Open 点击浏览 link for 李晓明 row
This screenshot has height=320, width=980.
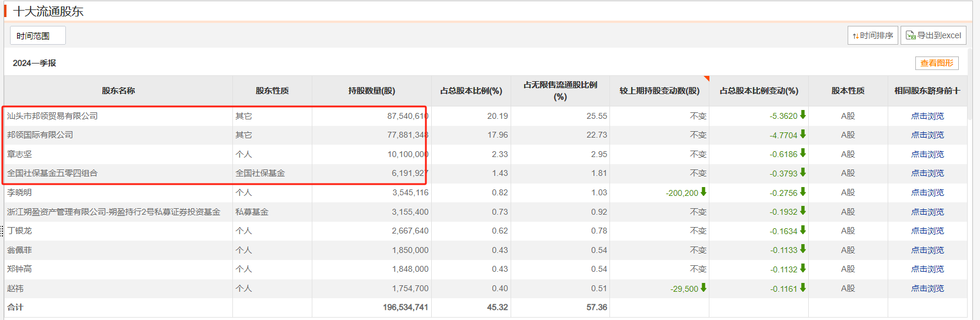[x=927, y=192]
